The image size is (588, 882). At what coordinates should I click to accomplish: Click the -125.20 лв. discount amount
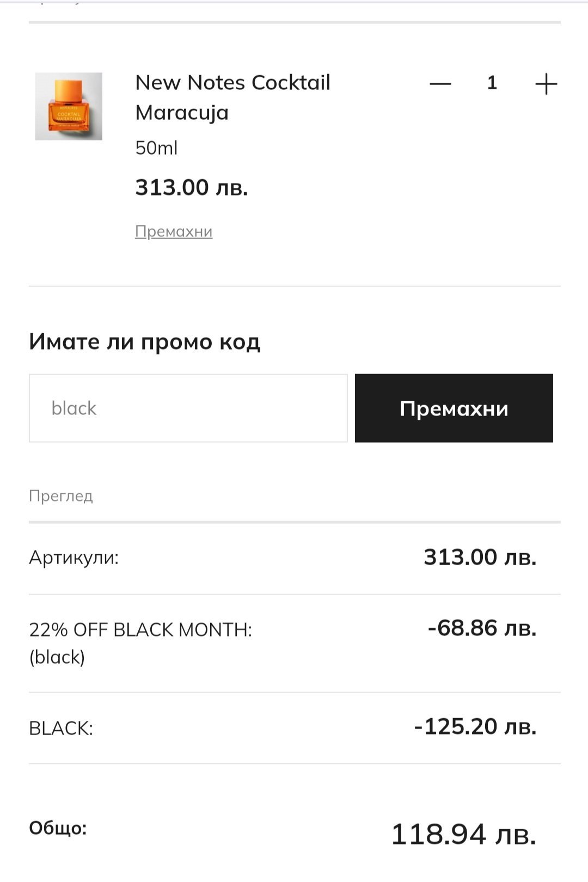(475, 726)
